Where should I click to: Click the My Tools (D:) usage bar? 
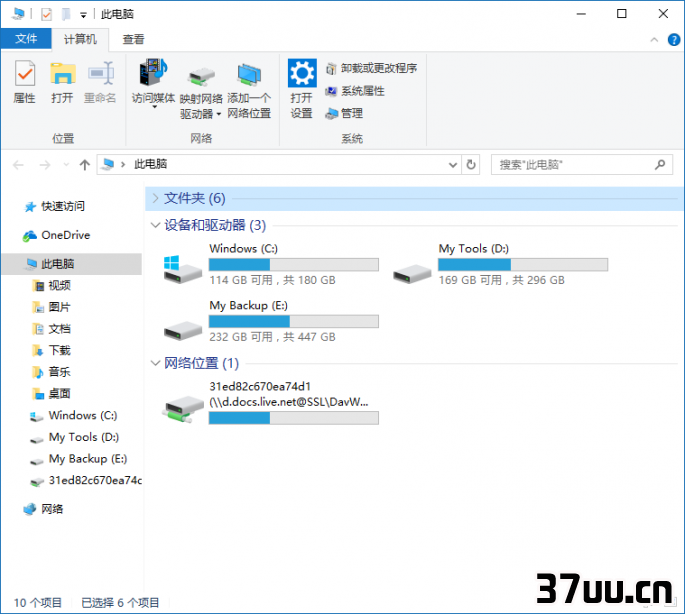[x=523, y=265]
